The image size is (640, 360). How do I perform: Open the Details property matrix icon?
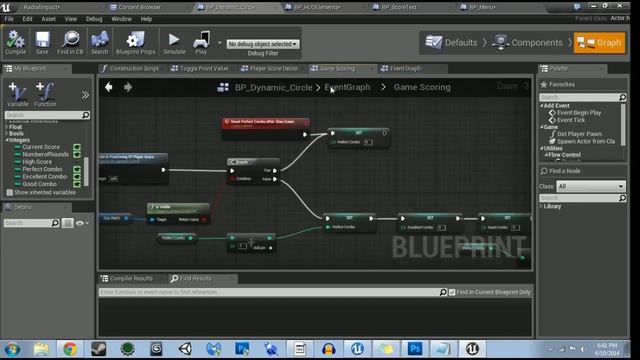(x=68, y=223)
